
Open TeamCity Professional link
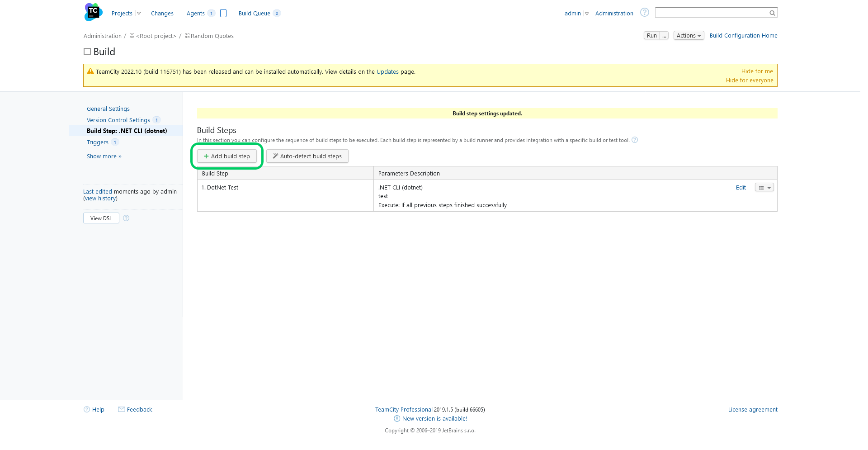coord(404,410)
